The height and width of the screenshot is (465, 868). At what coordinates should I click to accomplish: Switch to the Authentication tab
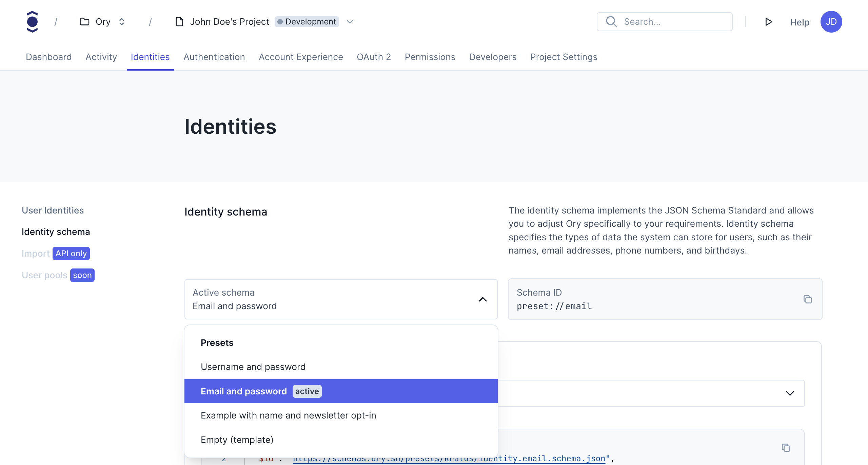coord(214,57)
